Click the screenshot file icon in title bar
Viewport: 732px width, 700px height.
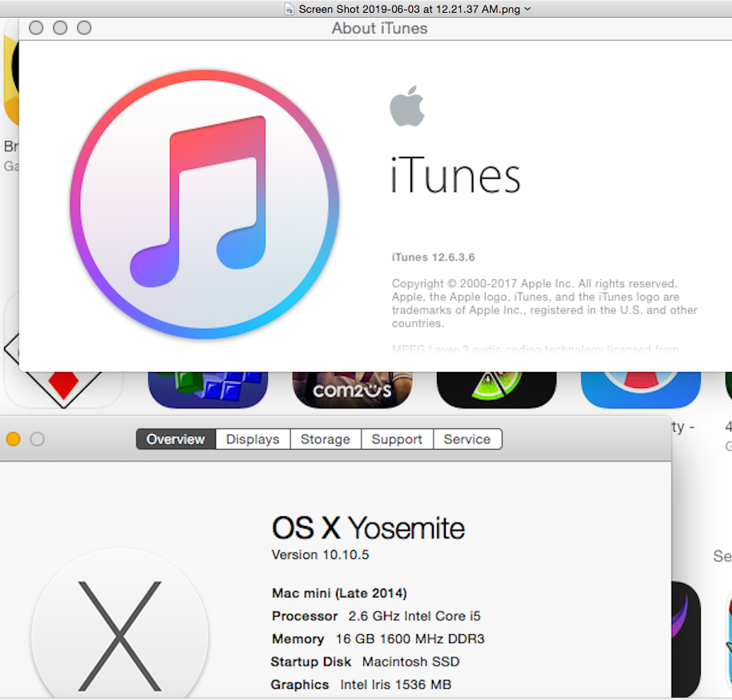coord(289,9)
